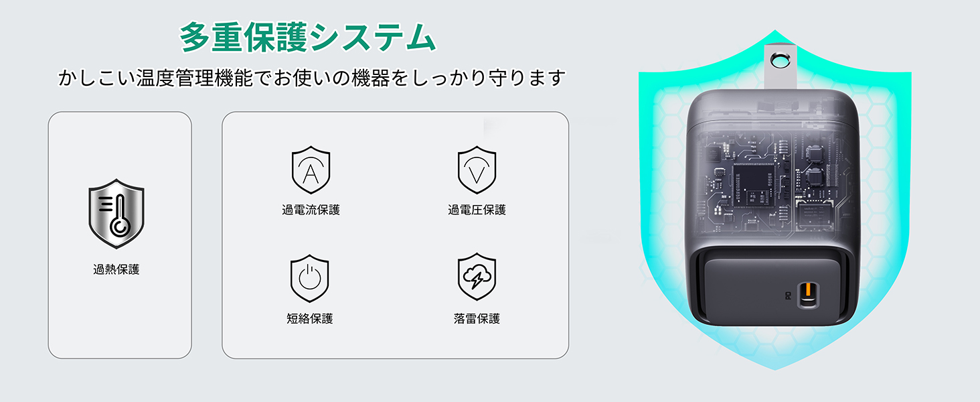Click the 落雷保護 label
This screenshot has width=980, height=402.
pos(477,319)
